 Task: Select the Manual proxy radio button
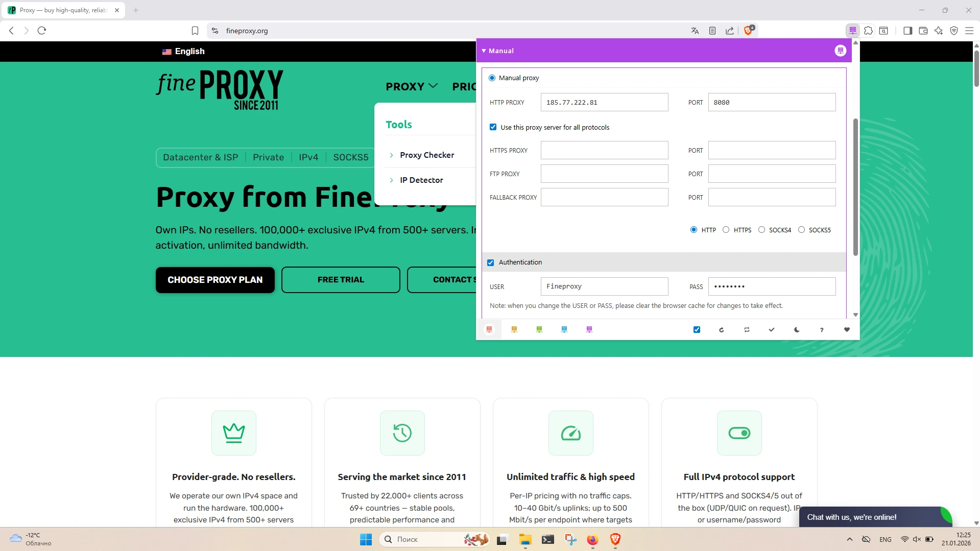pos(492,78)
